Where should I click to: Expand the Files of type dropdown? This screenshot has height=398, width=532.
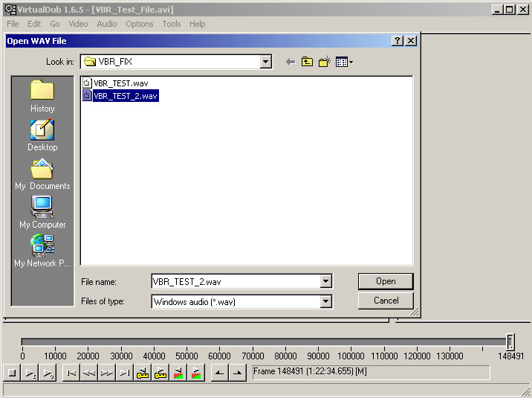click(325, 301)
